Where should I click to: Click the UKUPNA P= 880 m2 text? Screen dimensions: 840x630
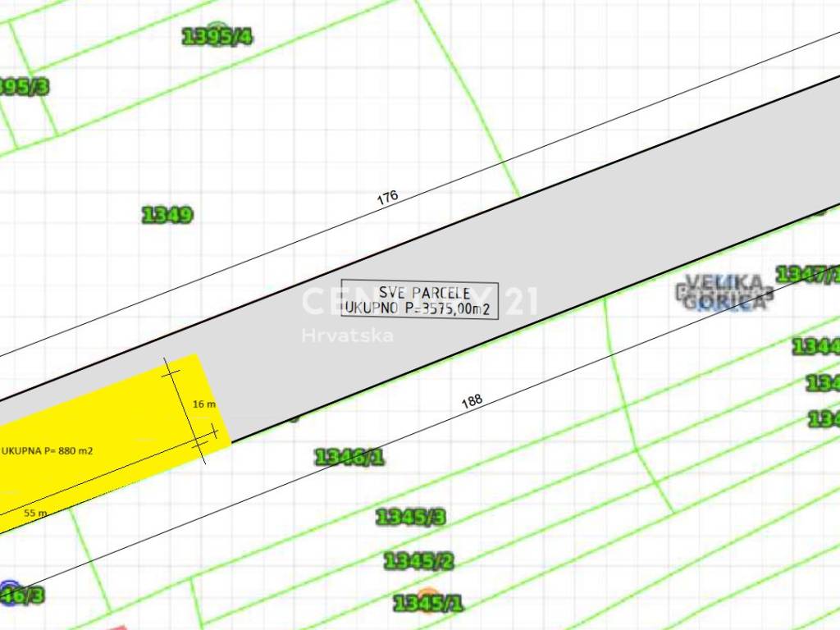[x=48, y=451]
